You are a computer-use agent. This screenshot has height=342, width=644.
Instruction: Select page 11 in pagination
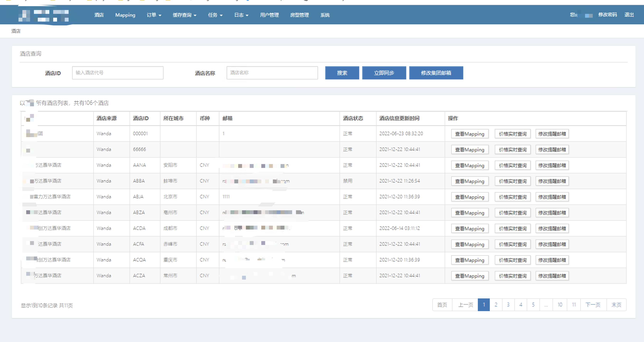coord(574,304)
